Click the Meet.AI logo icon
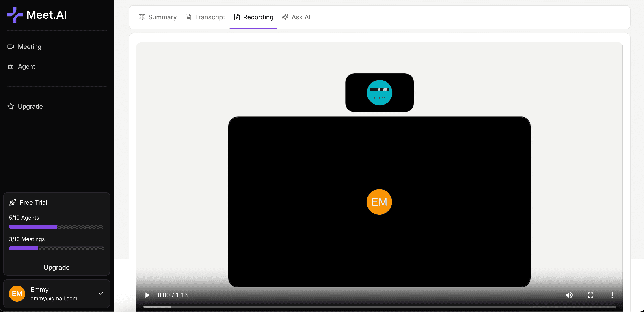This screenshot has width=644, height=312. 15,15
